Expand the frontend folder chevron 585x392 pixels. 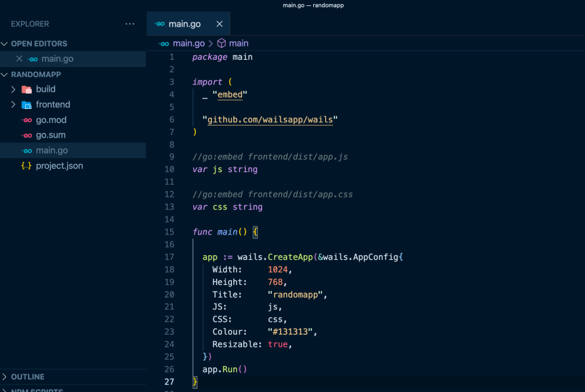[x=13, y=105]
